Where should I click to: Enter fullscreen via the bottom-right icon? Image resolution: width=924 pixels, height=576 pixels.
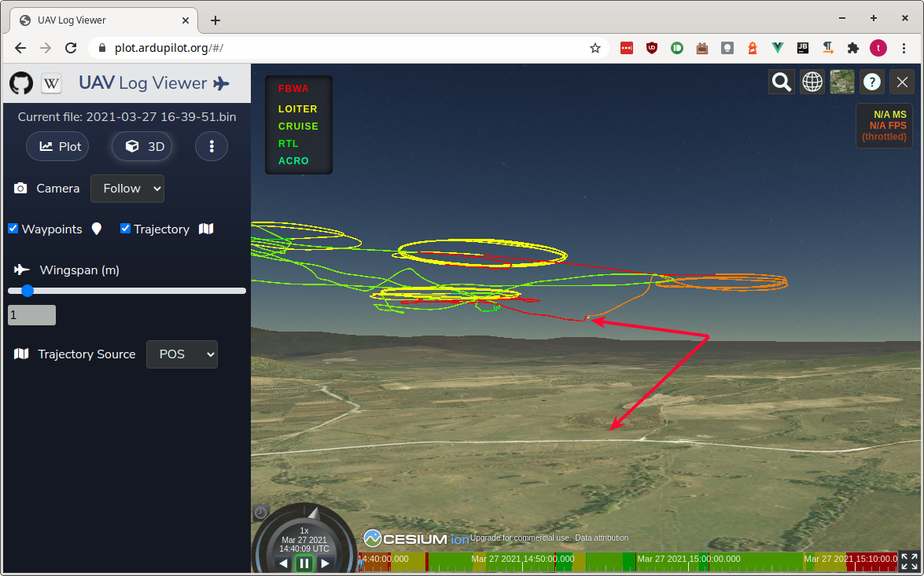pyautogui.click(x=909, y=563)
